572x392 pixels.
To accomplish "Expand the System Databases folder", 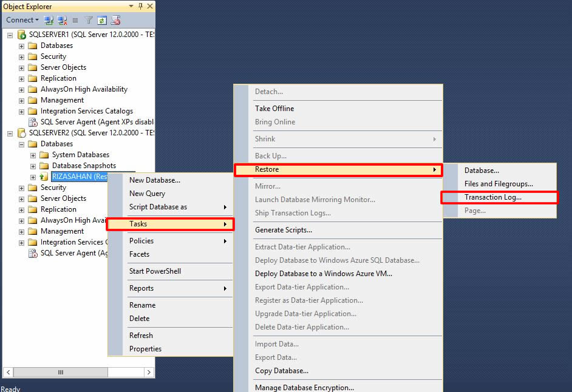I will 33,155.
